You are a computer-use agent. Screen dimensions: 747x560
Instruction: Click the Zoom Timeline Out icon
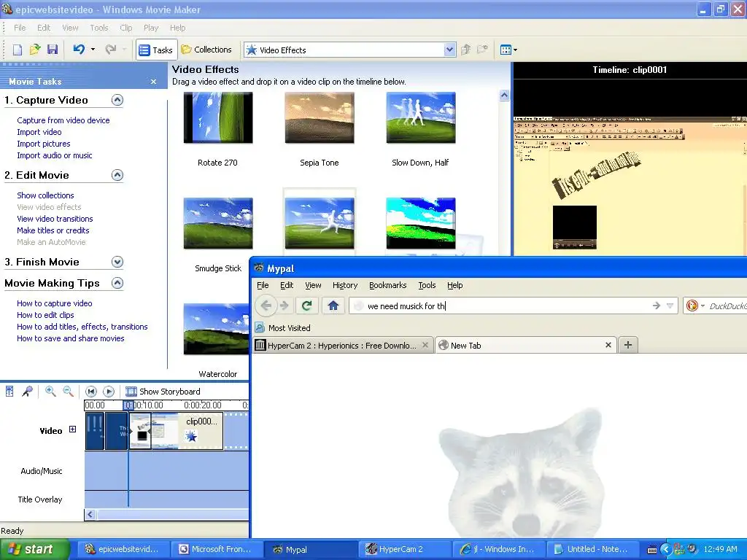(x=69, y=392)
